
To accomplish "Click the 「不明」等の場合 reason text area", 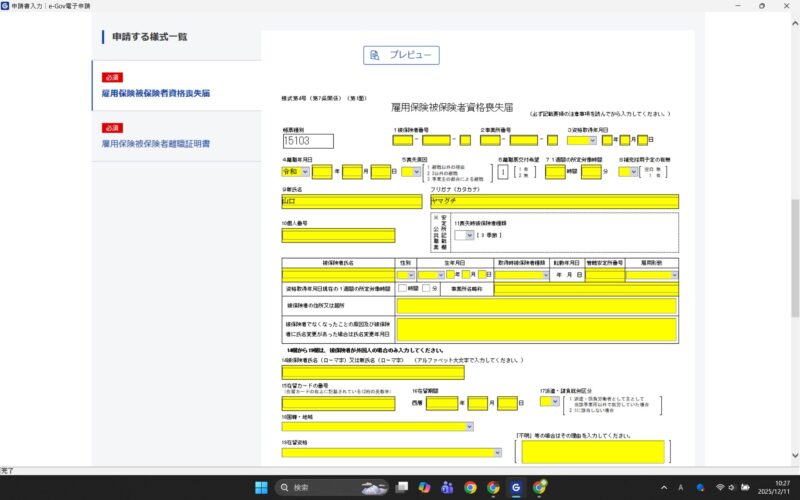I will (x=593, y=452).
